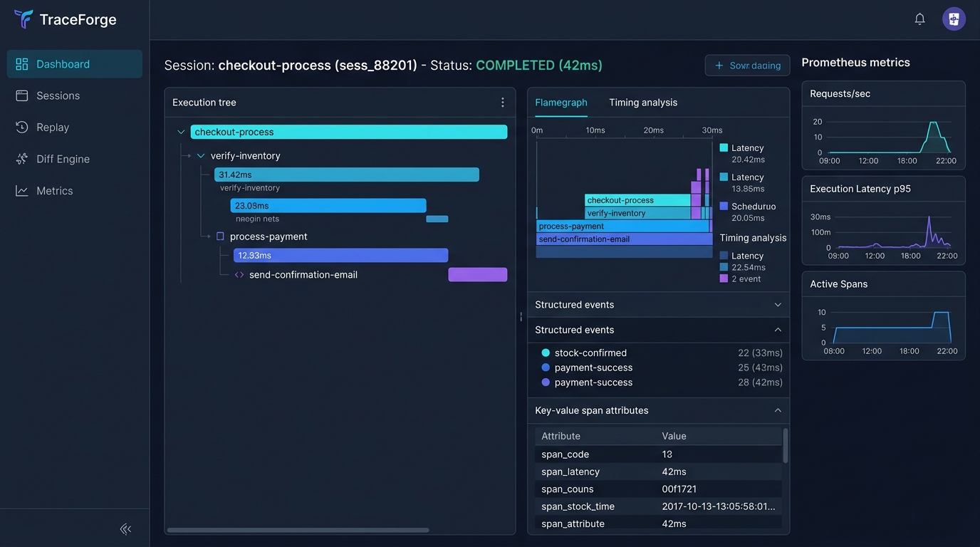Image resolution: width=980 pixels, height=547 pixels.
Task: Select process-payment tree row
Action: 269,236
